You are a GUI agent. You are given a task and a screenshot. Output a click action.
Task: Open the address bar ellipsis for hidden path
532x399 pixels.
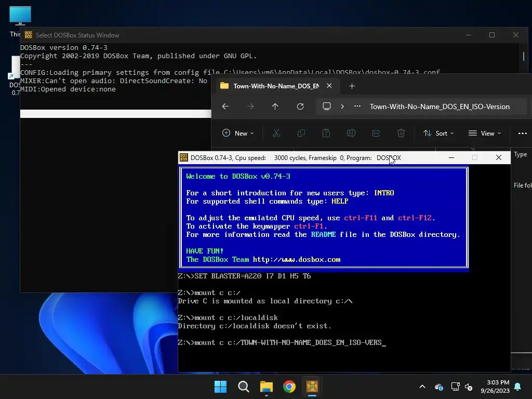point(357,106)
